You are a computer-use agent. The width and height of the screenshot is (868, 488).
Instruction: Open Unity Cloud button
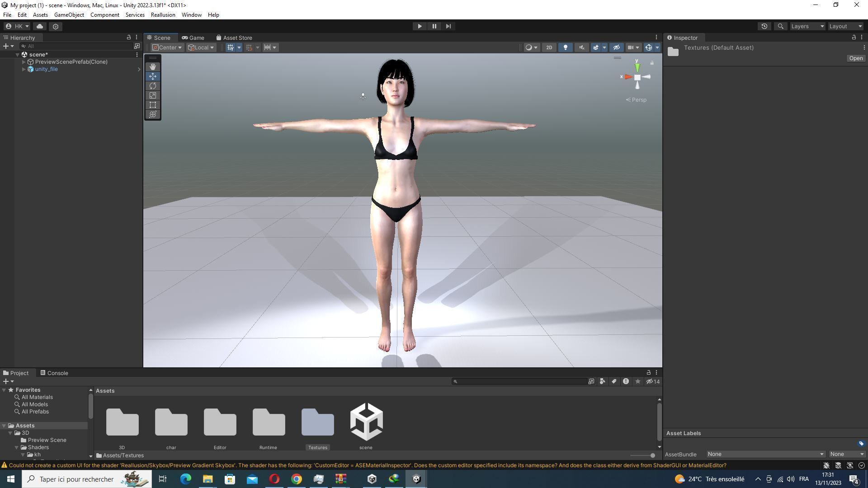tap(40, 26)
